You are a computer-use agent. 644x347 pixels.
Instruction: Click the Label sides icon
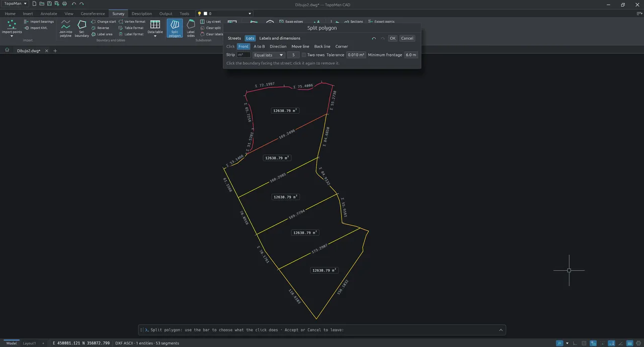191,28
